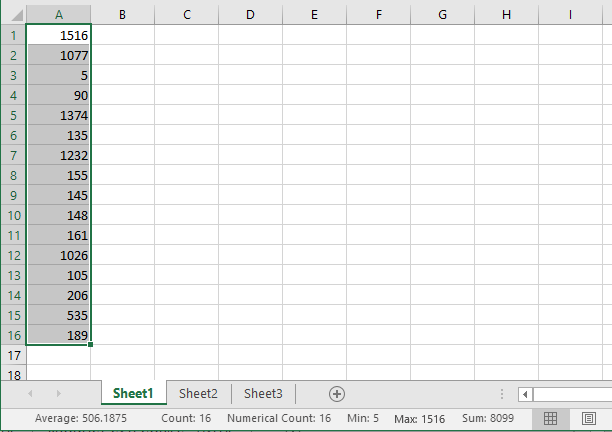Click Min: 5 in status bar
Viewport: 612px width, 432px height.
[x=363, y=418]
